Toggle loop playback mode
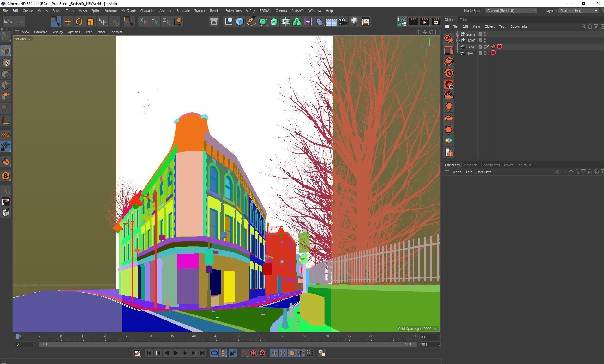Image resolution: width=604 pixels, height=364 pixels. click(x=214, y=353)
